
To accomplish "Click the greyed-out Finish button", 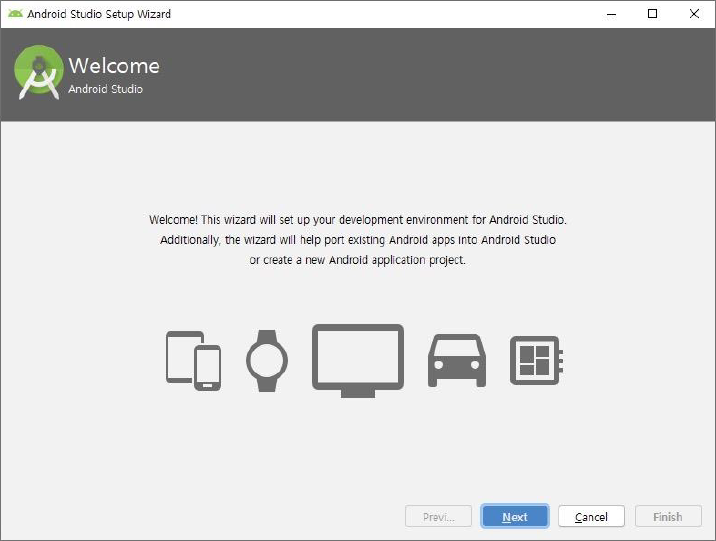I will point(668,516).
